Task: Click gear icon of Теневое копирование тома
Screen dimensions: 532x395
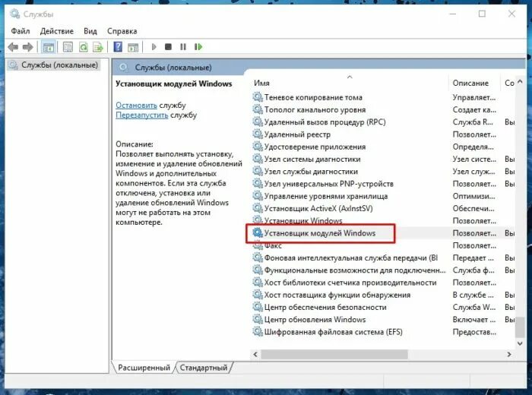Action: [x=258, y=97]
